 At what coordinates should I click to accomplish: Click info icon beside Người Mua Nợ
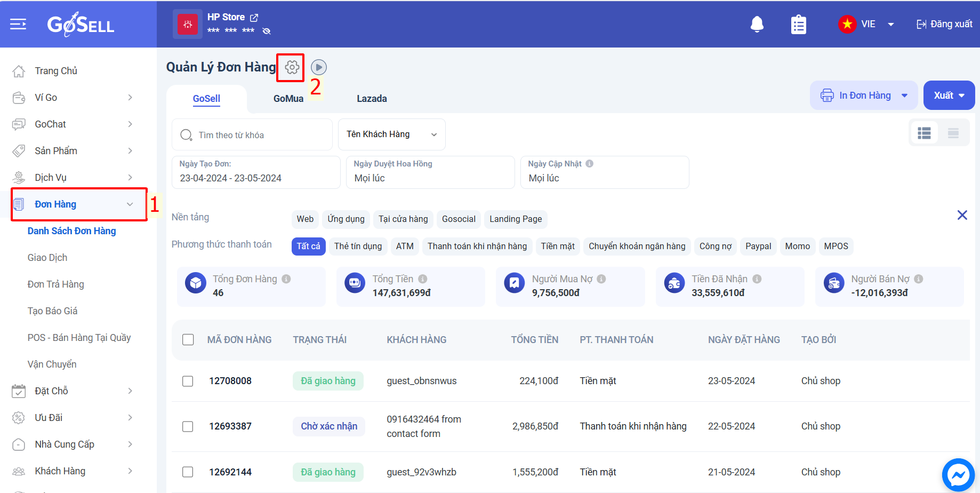601,279
